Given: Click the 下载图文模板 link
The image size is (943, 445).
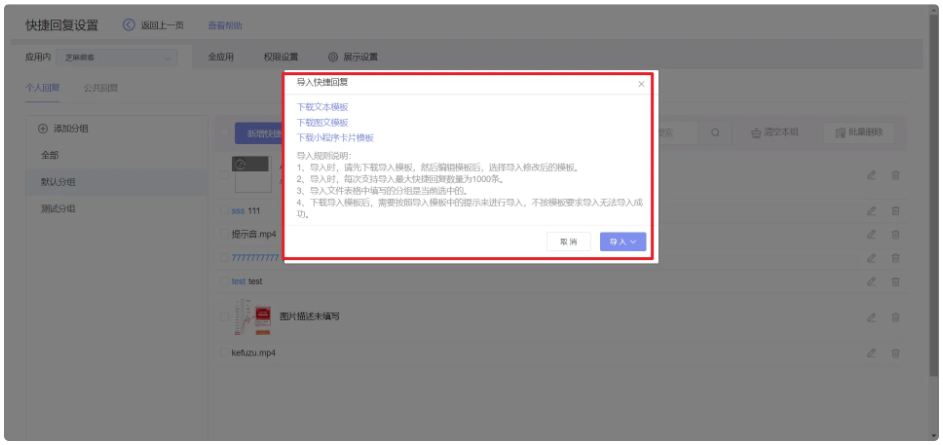Looking at the screenshot, I should pos(322,123).
